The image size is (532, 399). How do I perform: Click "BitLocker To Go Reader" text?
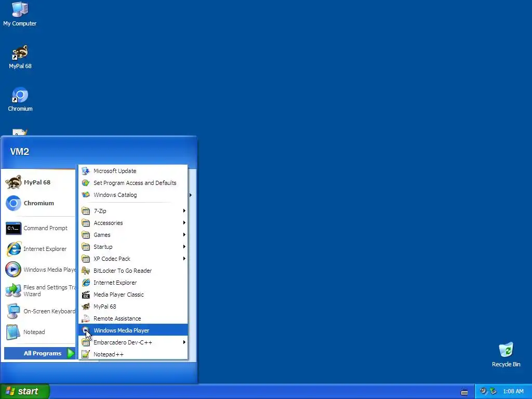[x=123, y=271]
